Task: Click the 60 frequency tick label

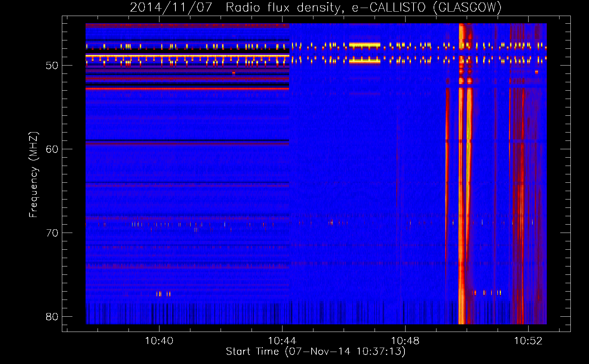Action: click(52, 149)
